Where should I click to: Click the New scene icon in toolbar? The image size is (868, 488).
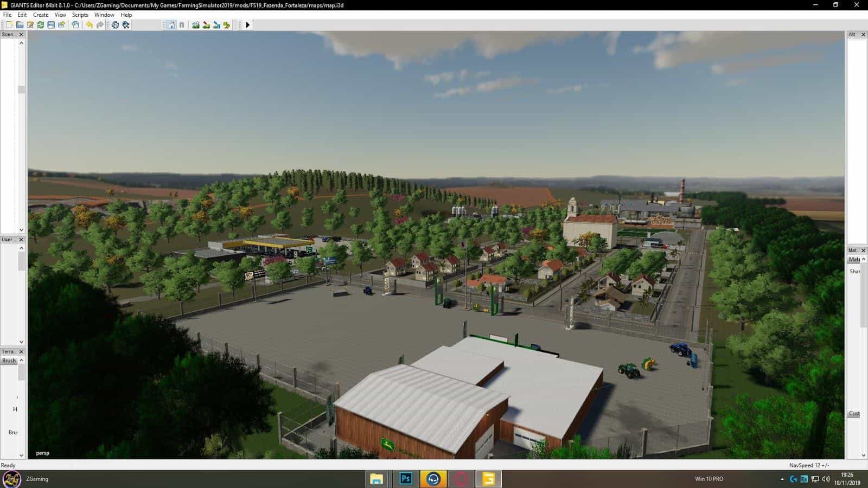pos(9,25)
